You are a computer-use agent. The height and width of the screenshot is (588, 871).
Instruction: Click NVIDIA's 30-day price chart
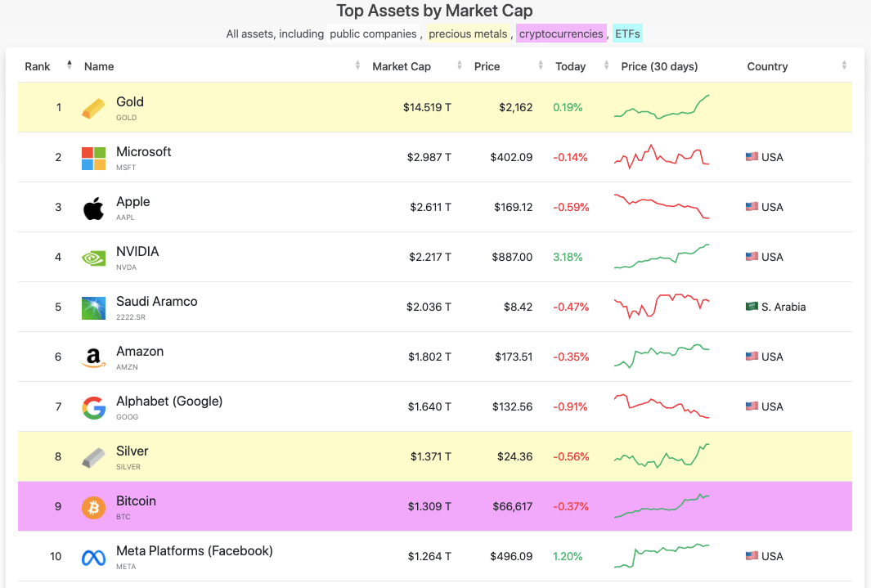tap(662, 257)
